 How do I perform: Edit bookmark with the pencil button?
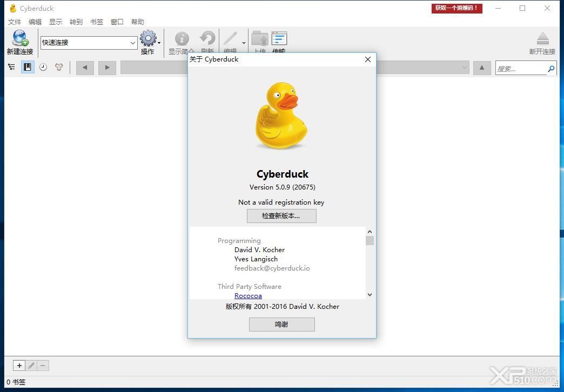click(x=31, y=366)
